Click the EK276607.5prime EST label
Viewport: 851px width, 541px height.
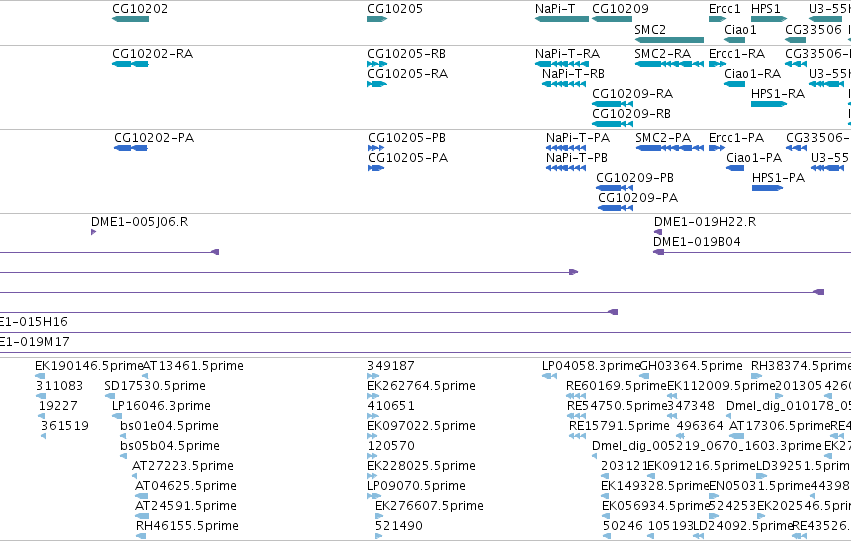pos(429,506)
